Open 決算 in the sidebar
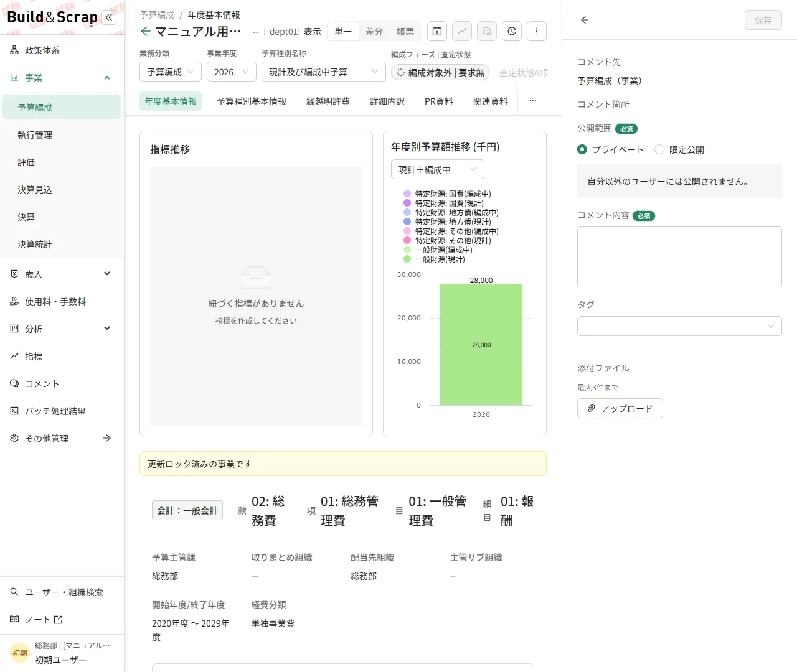 62,217
